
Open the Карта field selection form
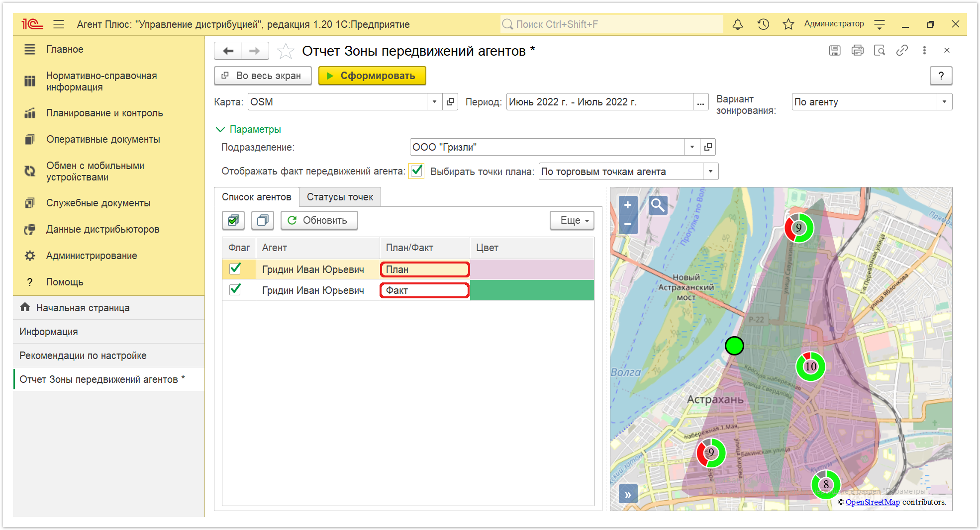coord(451,102)
